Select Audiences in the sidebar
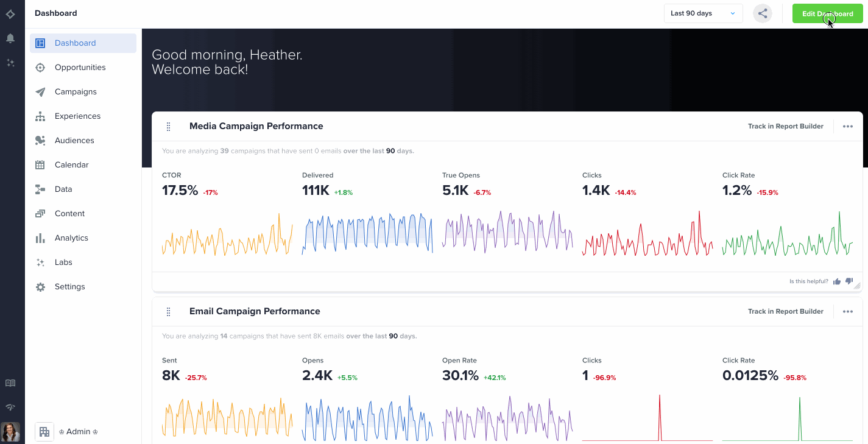868x444 pixels. pyautogui.click(x=74, y=141)
